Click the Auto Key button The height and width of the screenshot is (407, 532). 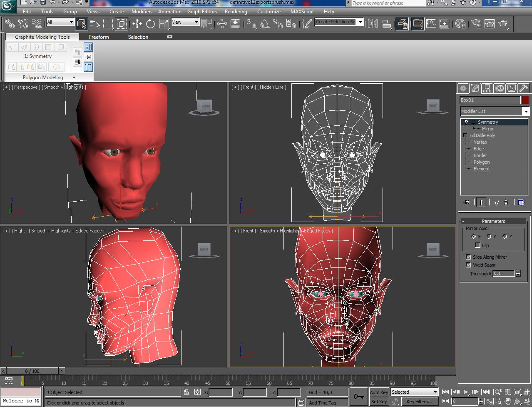tap(379, 392)
